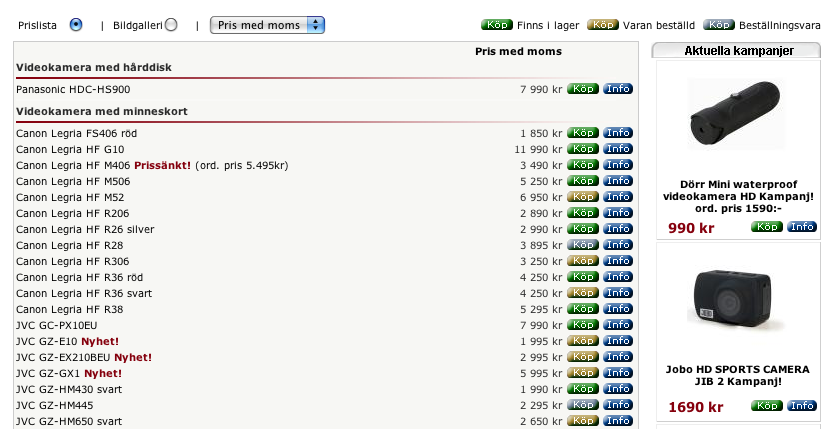Open Info for Canon Legria HF M52
This screenshot has width=835, height=429.
618,196
